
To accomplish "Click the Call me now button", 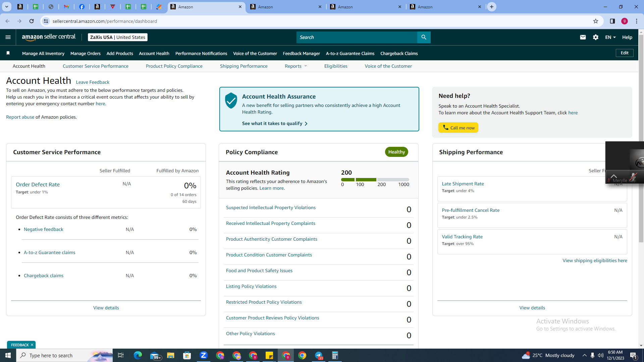I will [458, 128].
